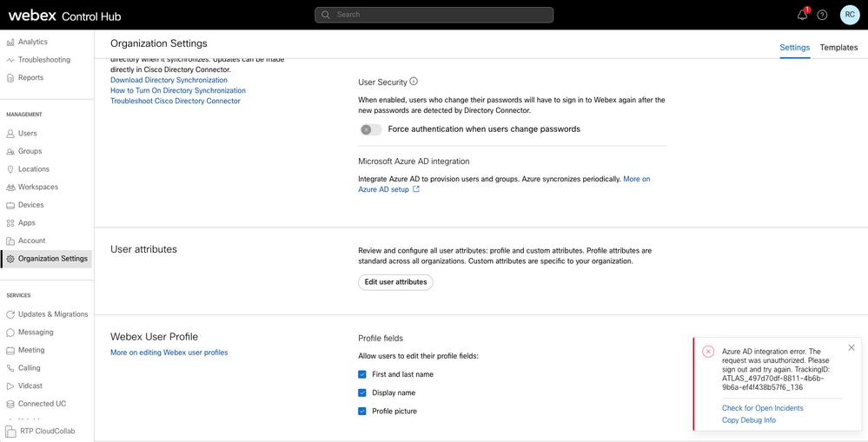The height and width of the screenshot is (442, 868).
Task: Click the Webex User Profile heading
Action: click(154, 337)
